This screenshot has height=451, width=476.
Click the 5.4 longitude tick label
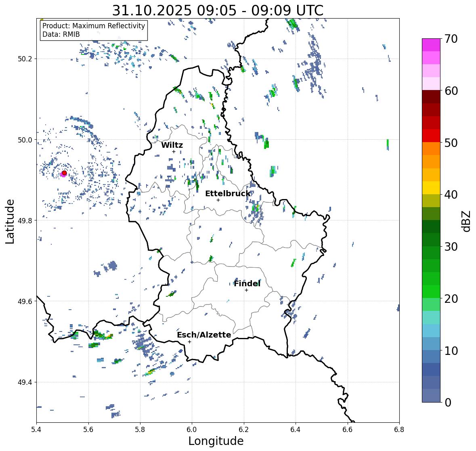pyautogui.click(x=36, y=430)
